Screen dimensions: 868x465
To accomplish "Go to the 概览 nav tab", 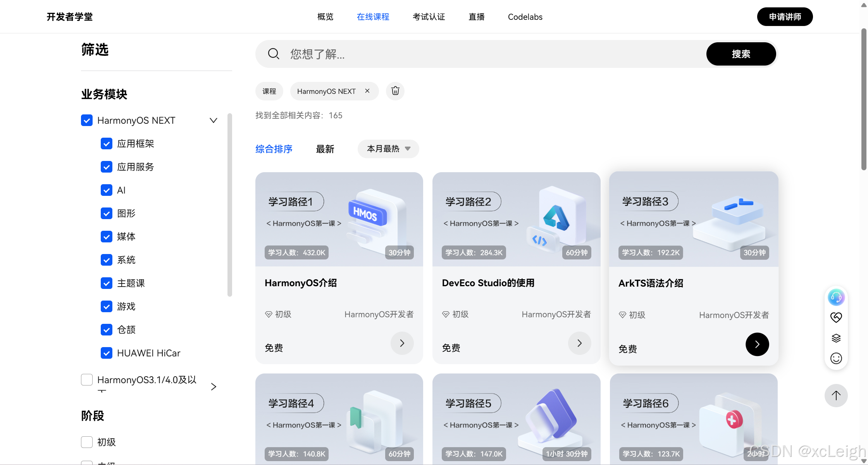I will 325,17.
